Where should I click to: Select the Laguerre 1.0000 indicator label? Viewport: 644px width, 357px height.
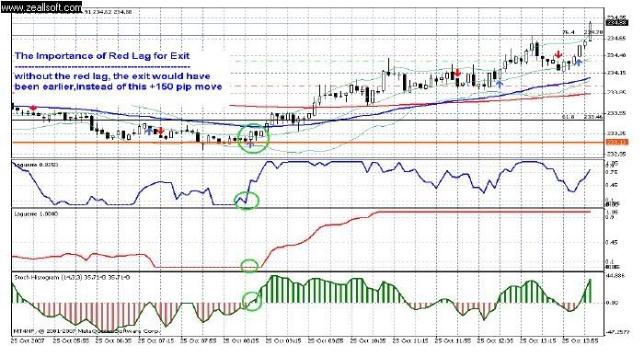(x=36, y=214)
